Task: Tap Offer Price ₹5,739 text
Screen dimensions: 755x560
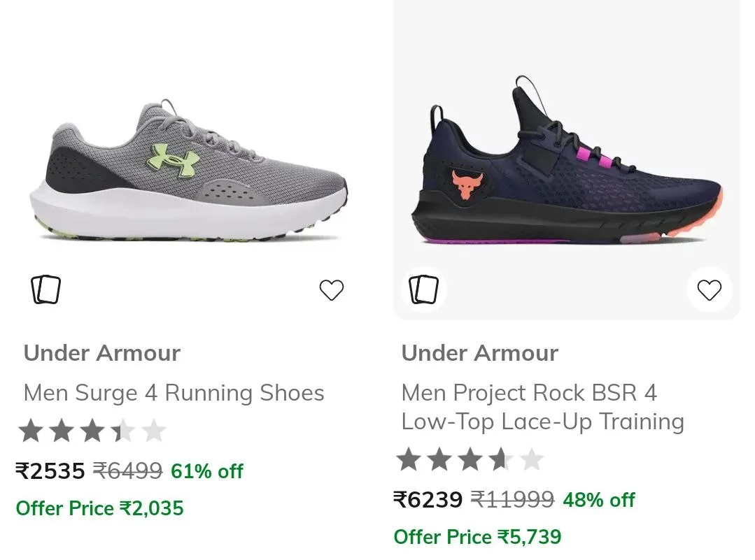Action: coord(478,538)
